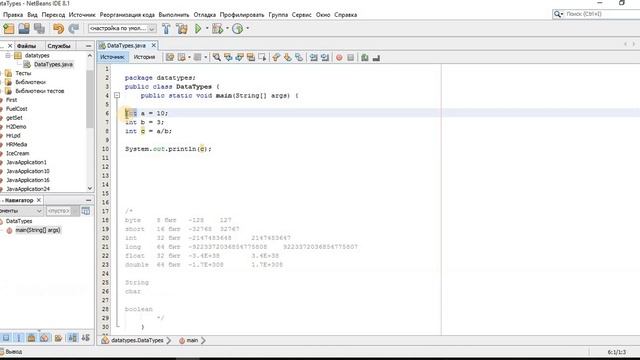Collapse main method code fold on line 4
The image size is (640, 360).
(x=117, y=96)
